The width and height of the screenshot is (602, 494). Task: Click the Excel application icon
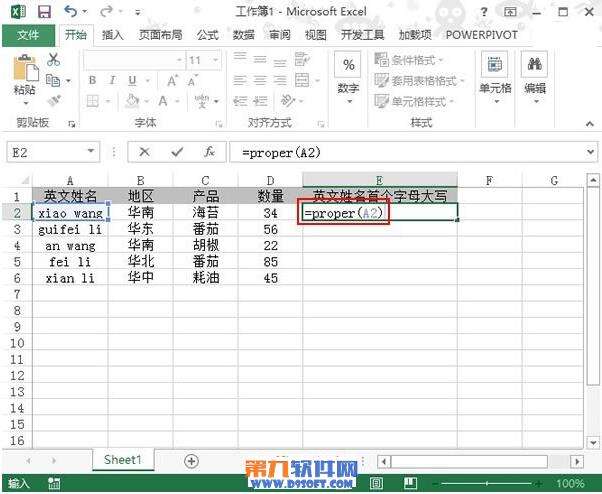(18, 12)
